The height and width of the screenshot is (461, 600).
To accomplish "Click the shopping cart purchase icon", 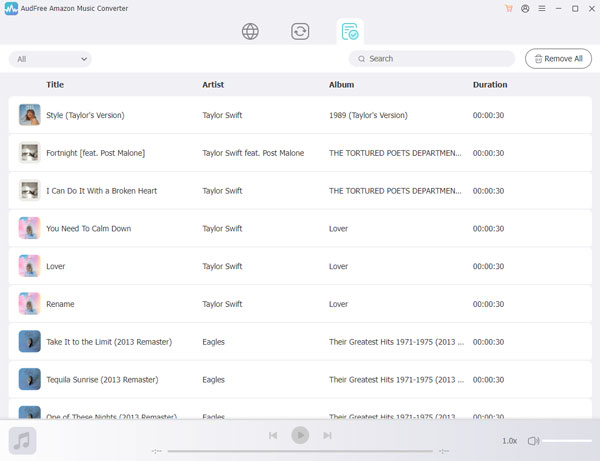I will 509,8.
